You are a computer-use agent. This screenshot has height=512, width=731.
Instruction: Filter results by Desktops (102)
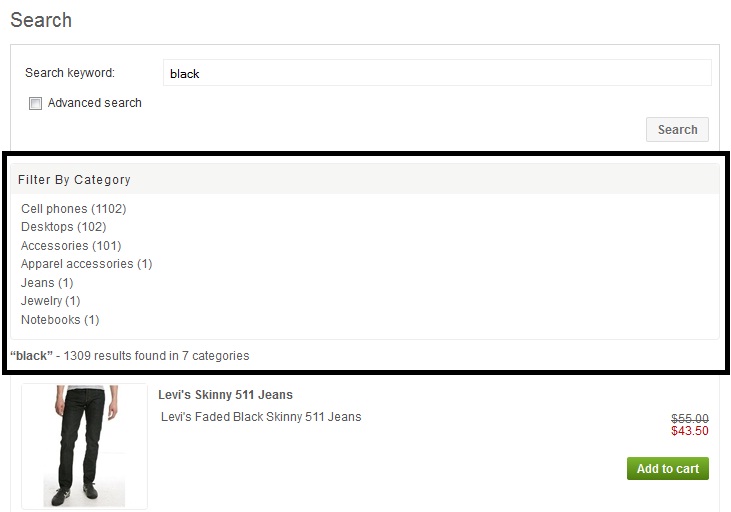point(63,227)
